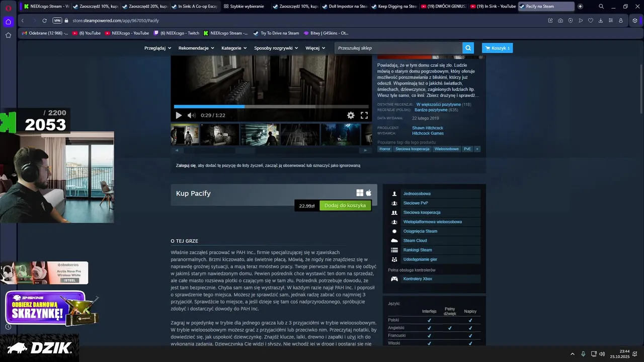Open browser home sidebar icon

point(8,22)
